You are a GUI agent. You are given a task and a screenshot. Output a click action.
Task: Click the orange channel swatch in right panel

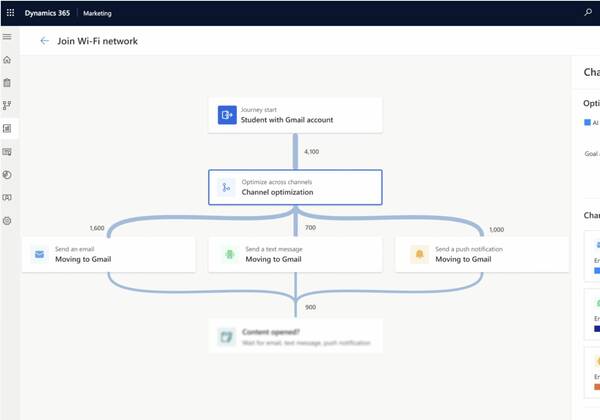point(596,385)
